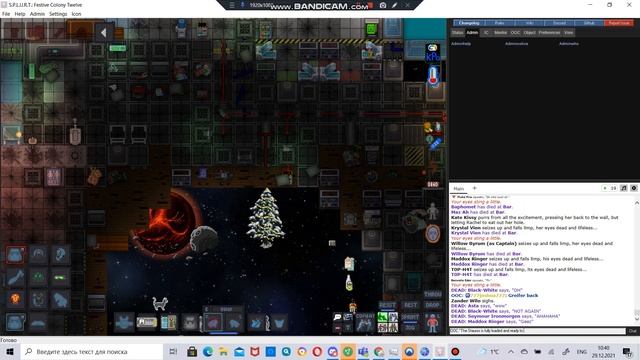Click the thermometer temperature indicator

(433, 76)
